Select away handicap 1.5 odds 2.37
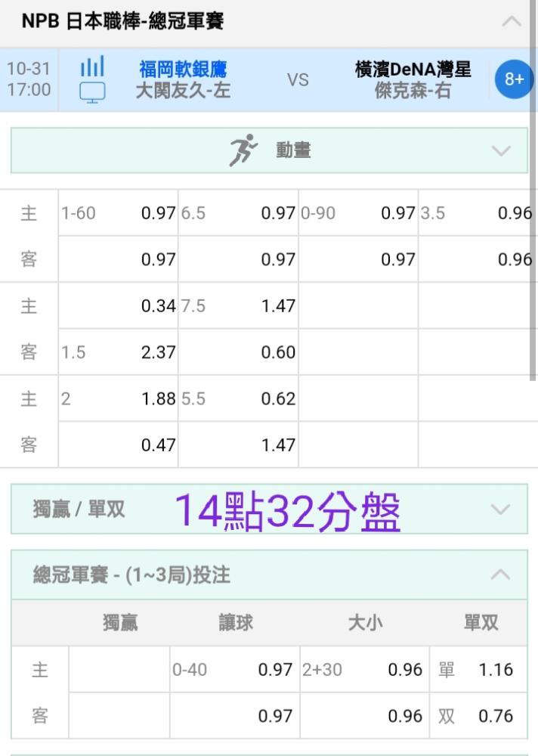The image size is (538, 756). click(118, 352)
